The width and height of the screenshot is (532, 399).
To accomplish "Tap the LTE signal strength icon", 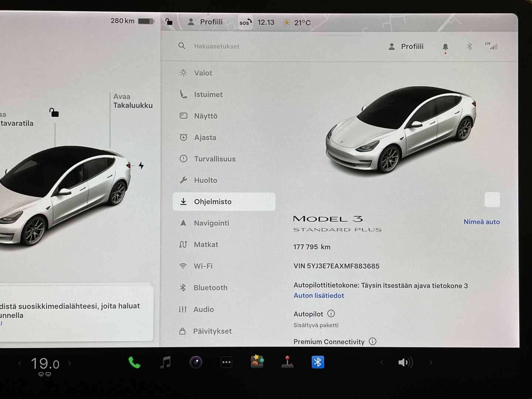I will 492,46.
